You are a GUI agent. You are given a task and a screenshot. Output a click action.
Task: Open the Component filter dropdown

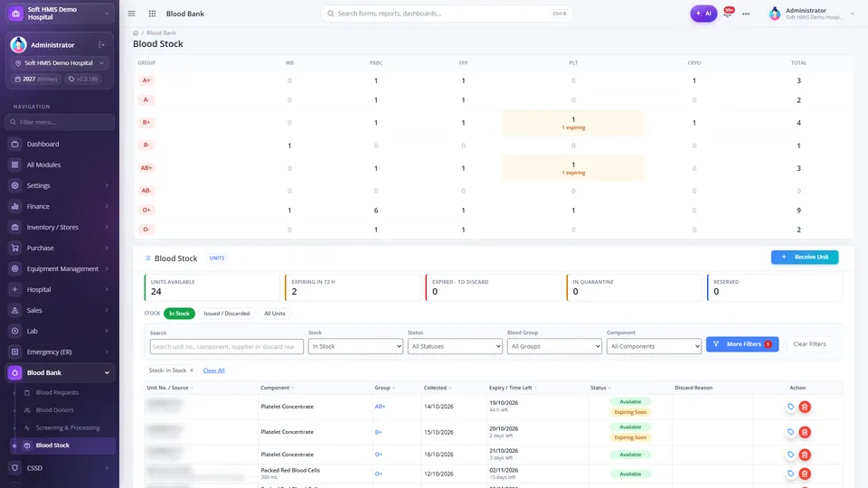point(654,346)
